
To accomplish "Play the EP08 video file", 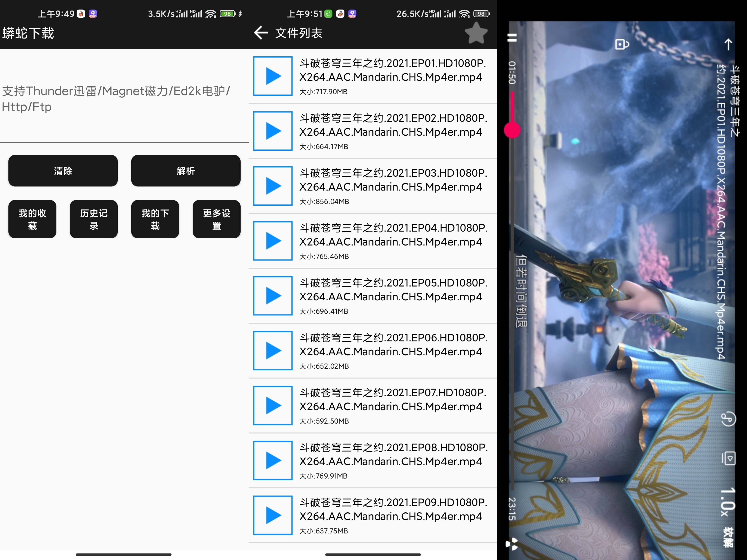I will tap(272, 460).
